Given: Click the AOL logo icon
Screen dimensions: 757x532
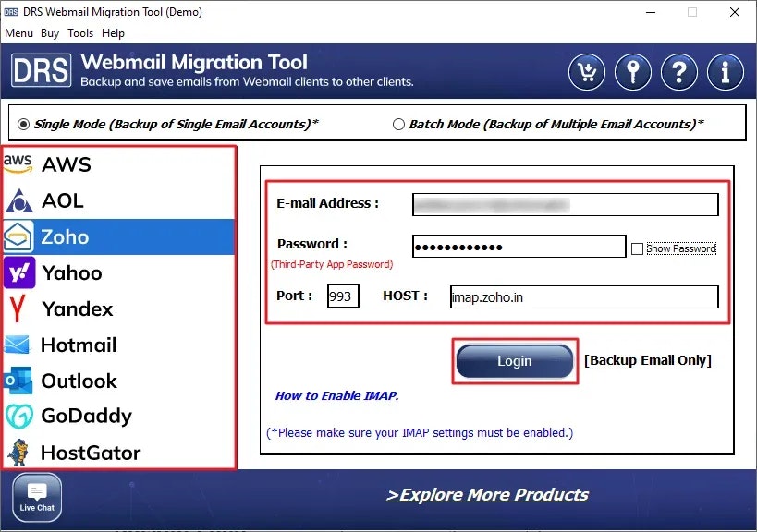Looking at the screenshot, I should pyautogui.click(x=19, y=200).
